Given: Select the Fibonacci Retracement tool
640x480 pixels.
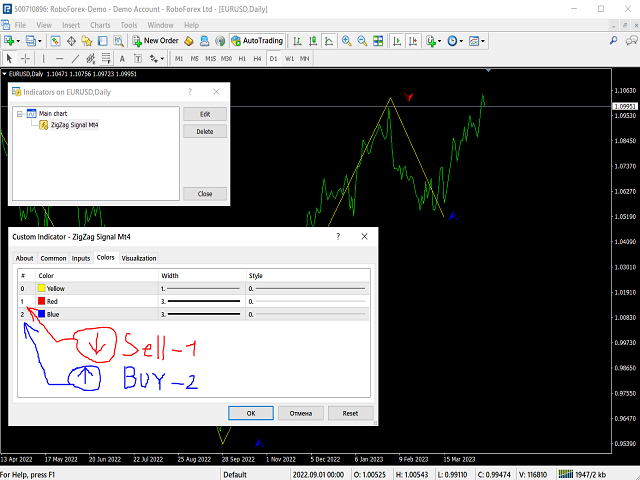Looking at the screenshot, I should tap(106, 59).
